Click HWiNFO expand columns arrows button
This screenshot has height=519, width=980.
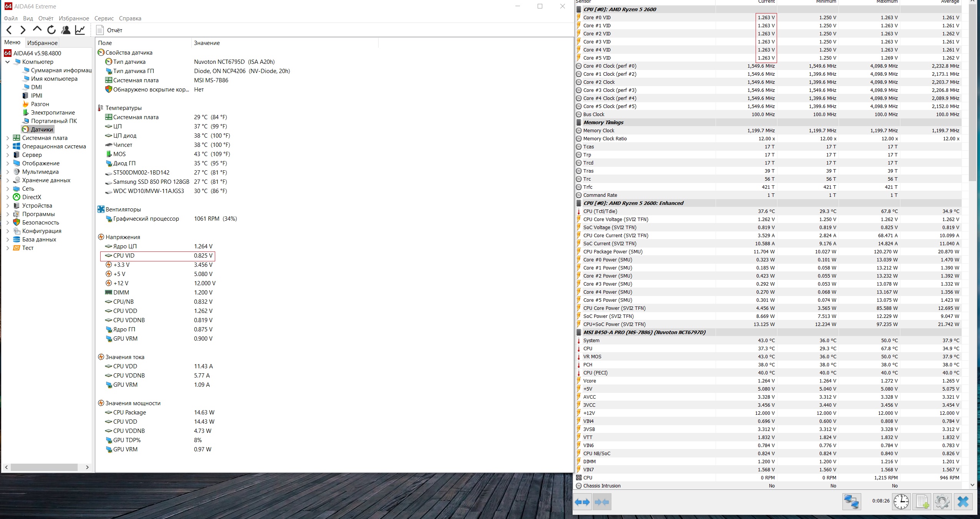pos(582,502)
